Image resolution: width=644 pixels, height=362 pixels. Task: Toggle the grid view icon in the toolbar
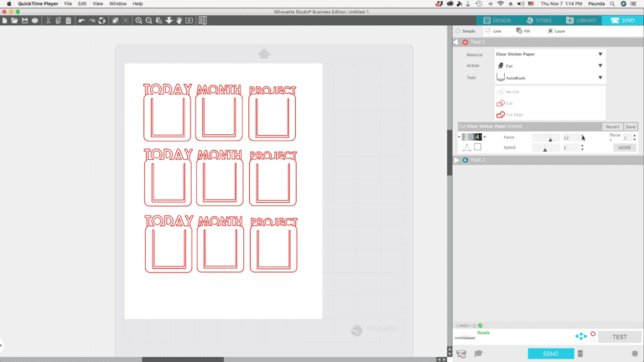click(x=202, y=20)
